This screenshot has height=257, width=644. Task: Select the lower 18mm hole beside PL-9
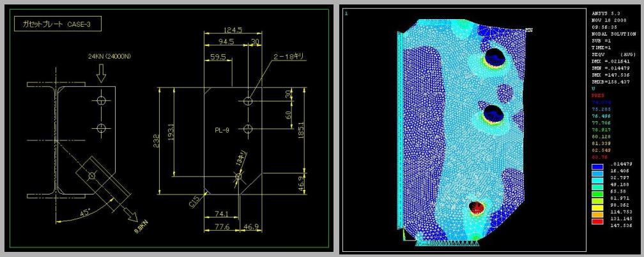point(248,129)
